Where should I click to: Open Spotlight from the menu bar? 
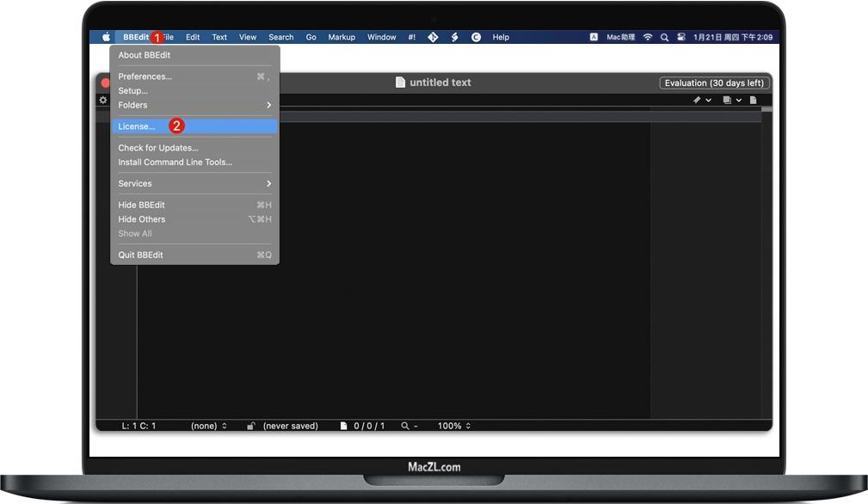coord(663,37)
